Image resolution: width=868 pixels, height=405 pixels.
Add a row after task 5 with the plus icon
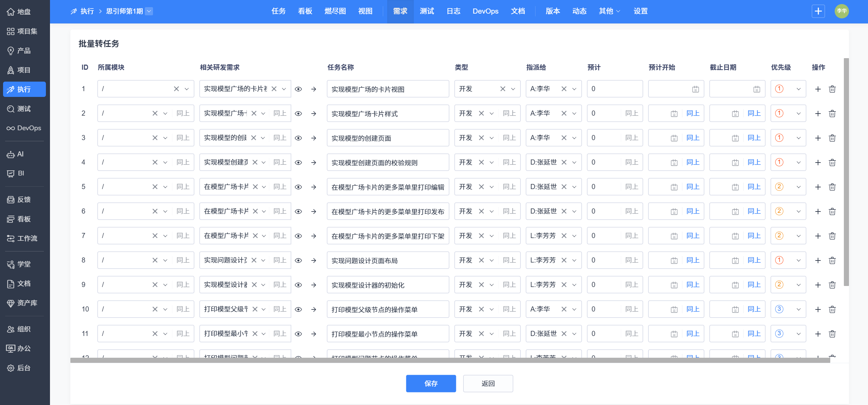click(818, 187)
